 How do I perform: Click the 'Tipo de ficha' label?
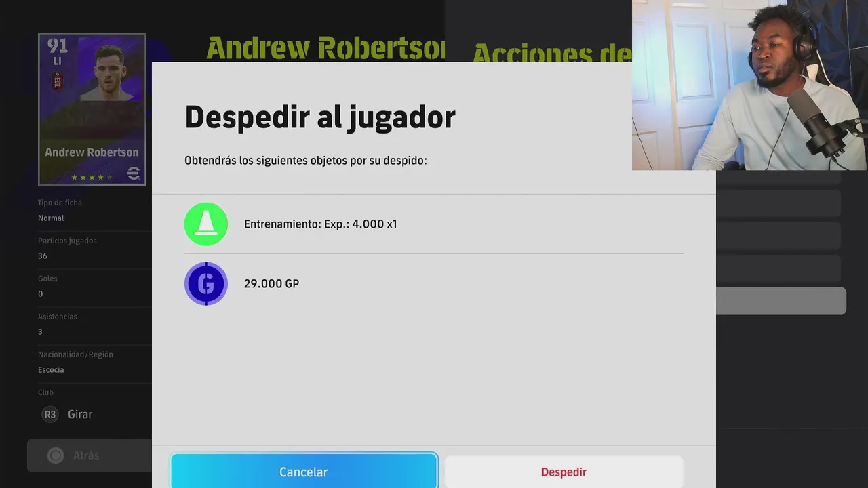(x=60, y=203)
